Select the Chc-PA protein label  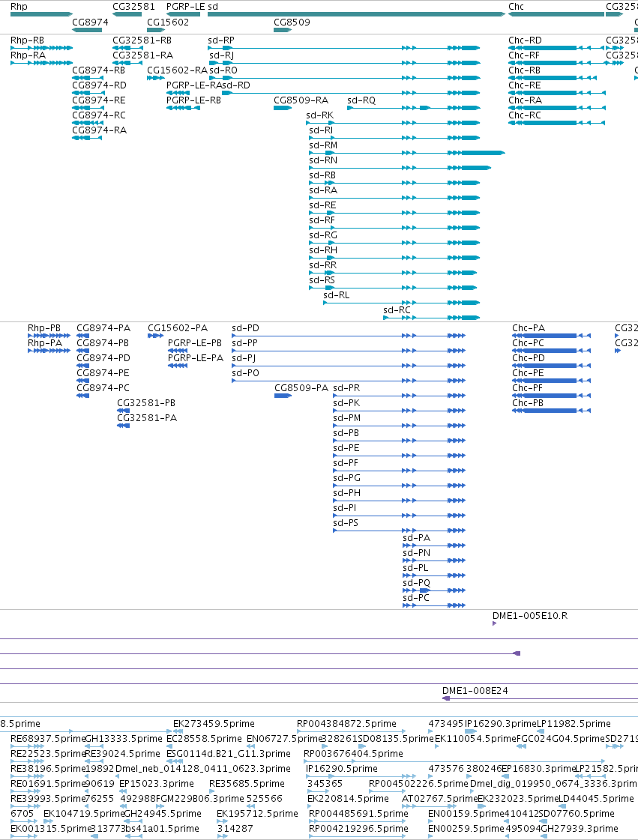click(x=528, y=328)
